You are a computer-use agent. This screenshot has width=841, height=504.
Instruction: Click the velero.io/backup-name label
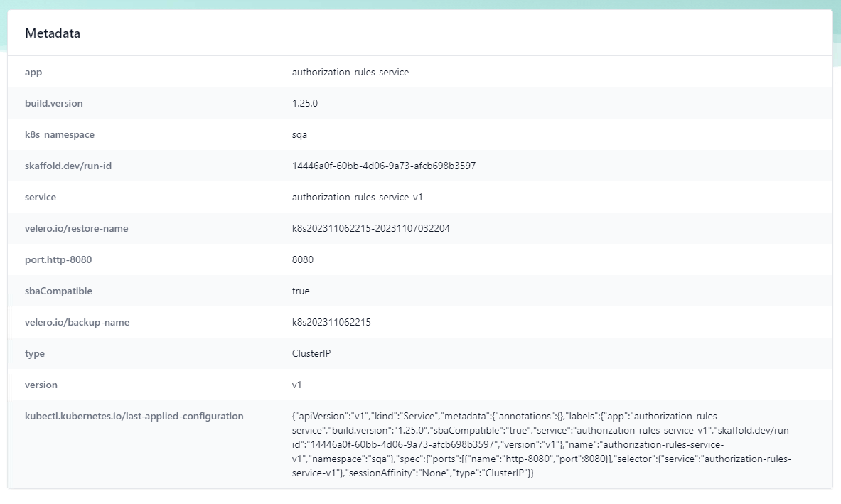coord(75,322)
